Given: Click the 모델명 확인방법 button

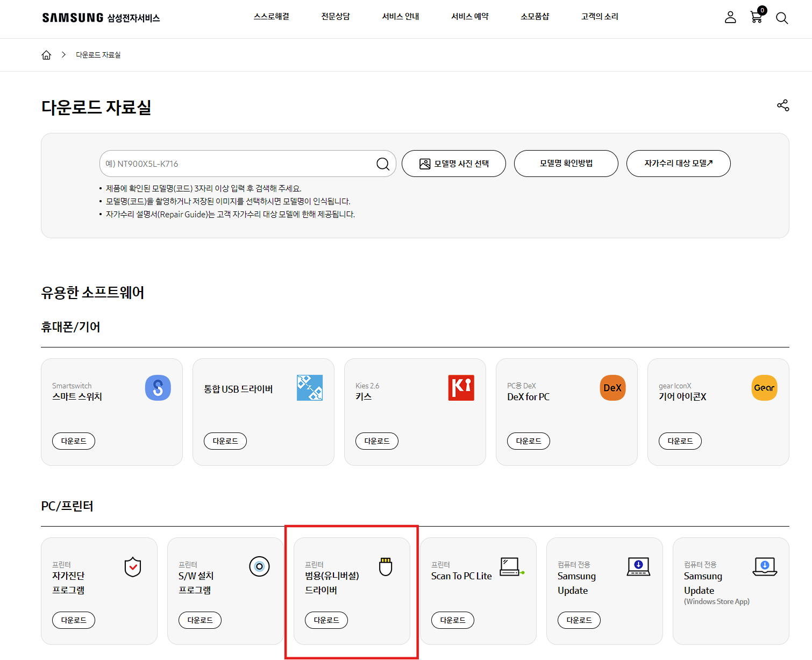Looking at the screenshot, I should coord(566,164).
